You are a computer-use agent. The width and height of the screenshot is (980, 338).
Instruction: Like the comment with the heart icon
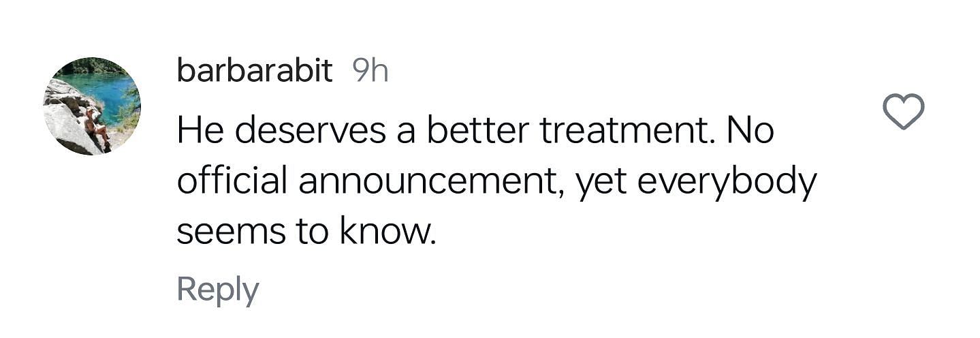903,112
